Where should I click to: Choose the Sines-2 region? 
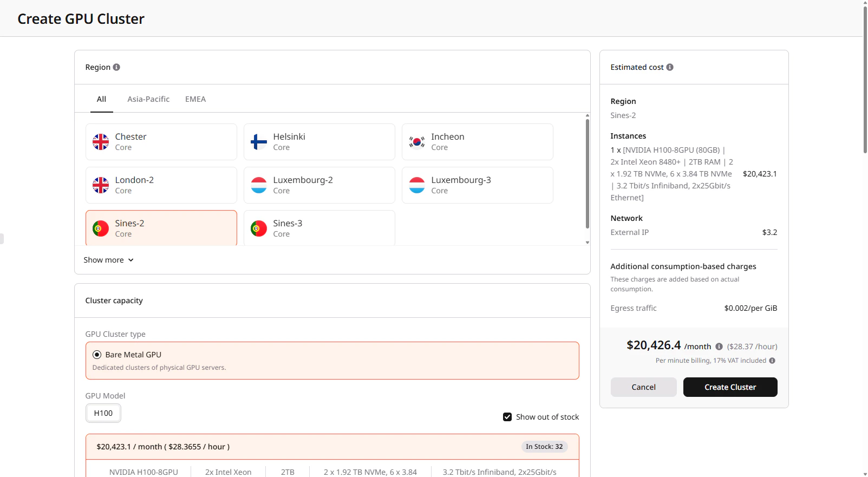[x=161, y=228]
